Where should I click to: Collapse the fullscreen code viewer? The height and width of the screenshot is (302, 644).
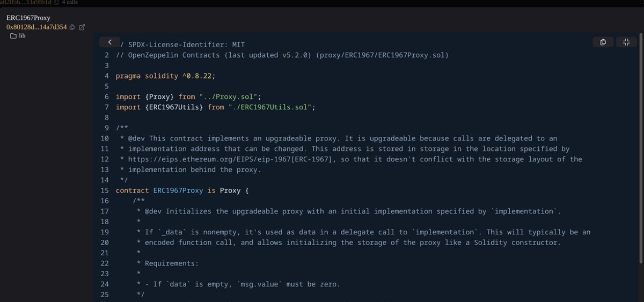click(x=626, y=42)
